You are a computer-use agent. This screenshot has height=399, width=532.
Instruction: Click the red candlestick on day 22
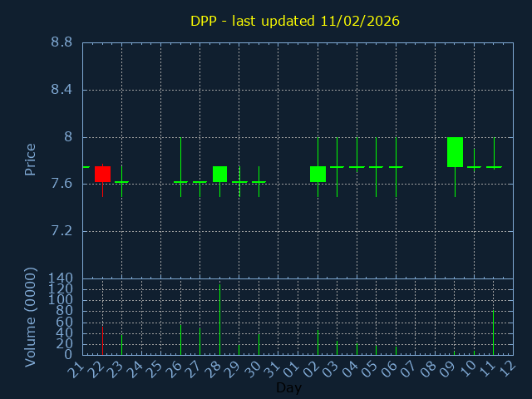click(102, 174)
